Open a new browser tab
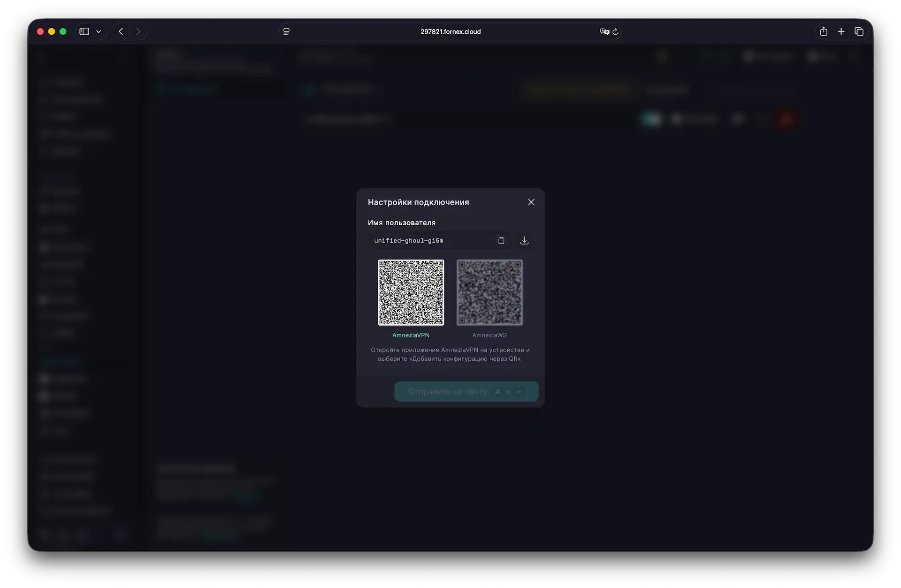901x588 pixels. coord(841,31)
